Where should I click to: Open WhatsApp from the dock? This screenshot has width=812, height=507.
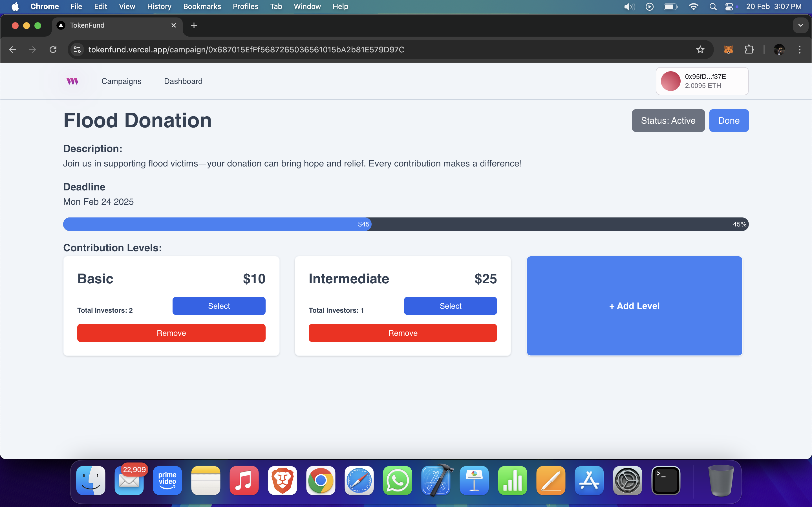coord(397,481)
